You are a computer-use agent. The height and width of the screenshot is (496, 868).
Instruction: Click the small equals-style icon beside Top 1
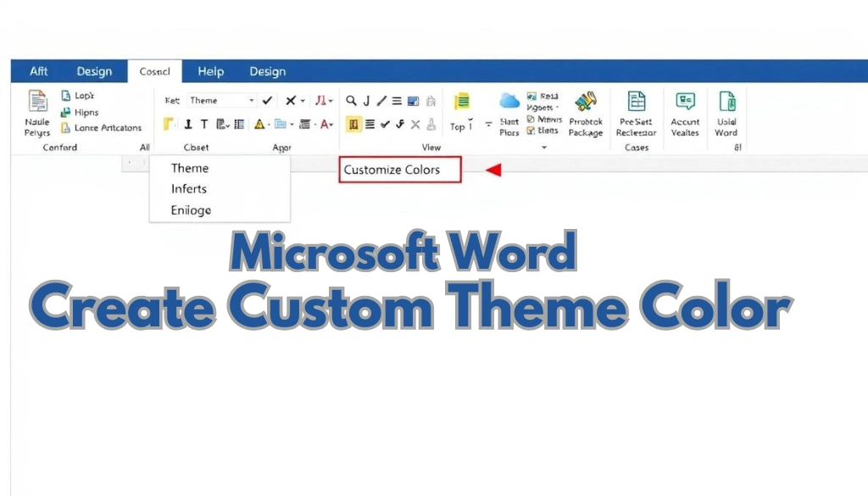point(488,125)
